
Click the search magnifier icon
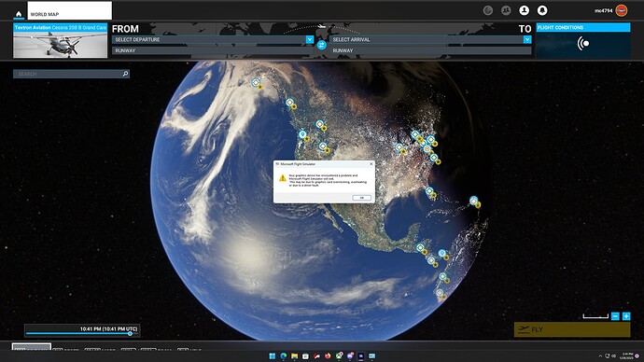(125, 74)
